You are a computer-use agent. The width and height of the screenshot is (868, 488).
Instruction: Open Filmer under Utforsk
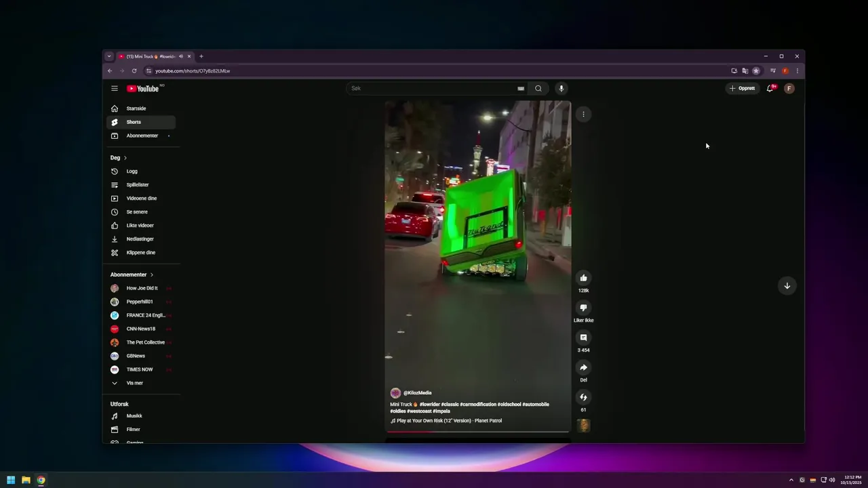tap(141, 430)
